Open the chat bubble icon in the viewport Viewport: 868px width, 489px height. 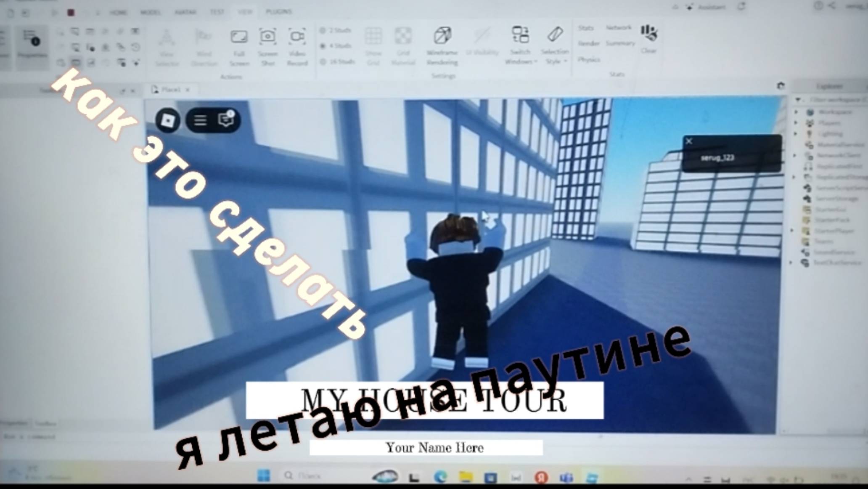(x=226, y=120)
